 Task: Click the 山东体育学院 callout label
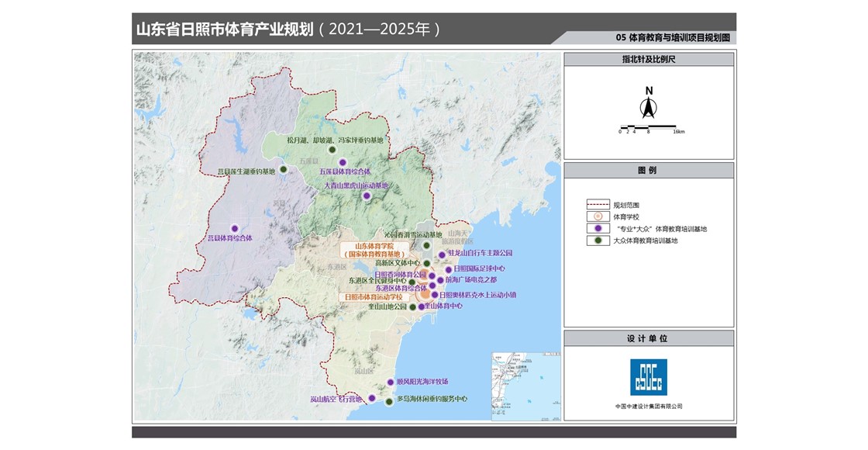(x=374, y=249)
